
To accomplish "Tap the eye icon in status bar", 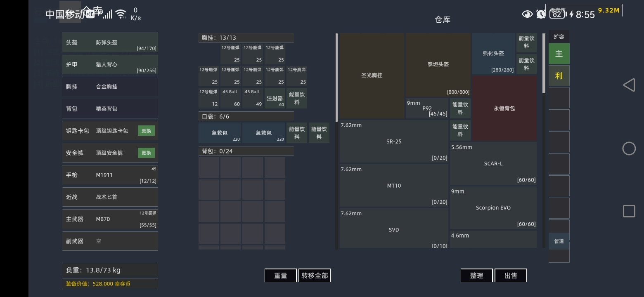I will tap(527, 14).
